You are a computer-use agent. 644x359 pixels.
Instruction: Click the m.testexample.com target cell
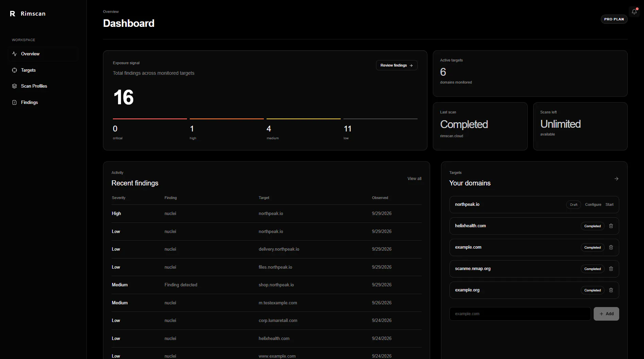(278, 303)
